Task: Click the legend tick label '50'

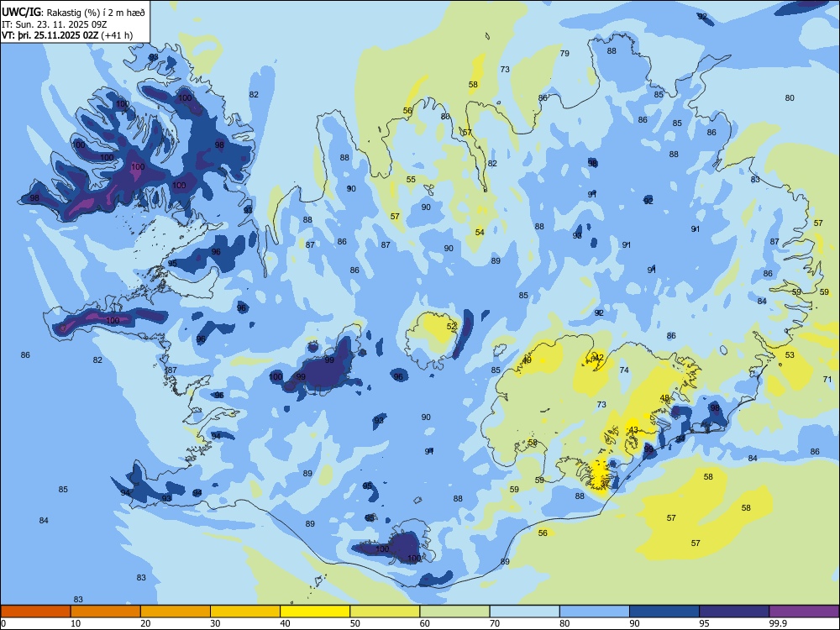Action: tap(354, 623)
